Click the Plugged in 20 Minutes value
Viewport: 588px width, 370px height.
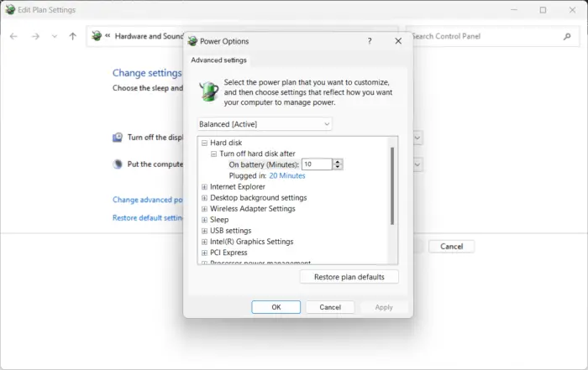pyautogui.click(x=287, y=175)
